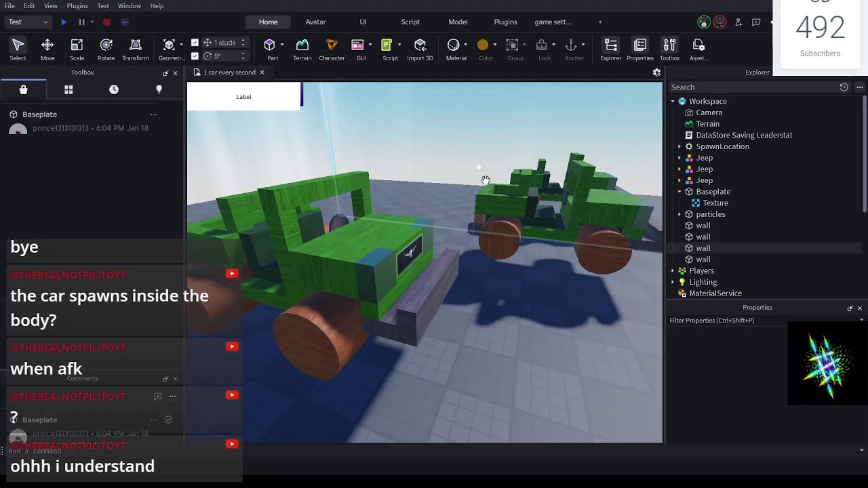Close the Properties panel
The height and width of the screenshot is (488, 868).
point(860,308)
